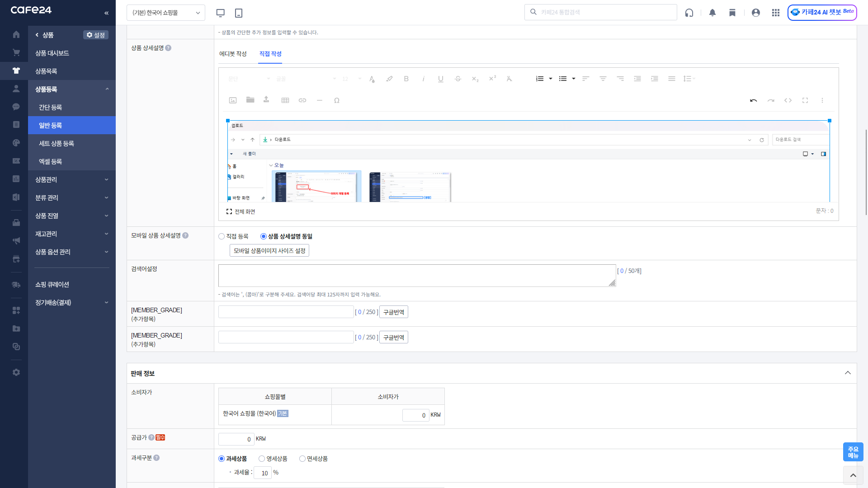Collapse the left sidebar with double chevron
This screenshot has height=488, width=868.
tap(106, 13)
